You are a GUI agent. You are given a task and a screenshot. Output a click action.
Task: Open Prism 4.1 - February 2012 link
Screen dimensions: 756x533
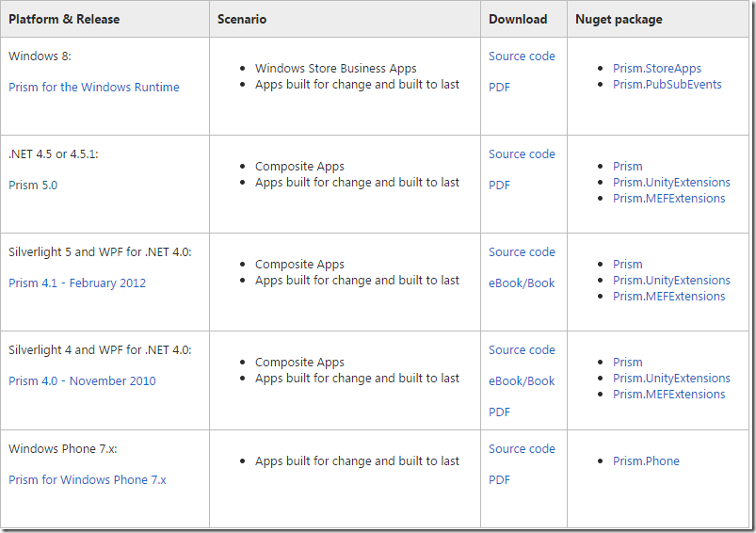click(x=77, y=283)
